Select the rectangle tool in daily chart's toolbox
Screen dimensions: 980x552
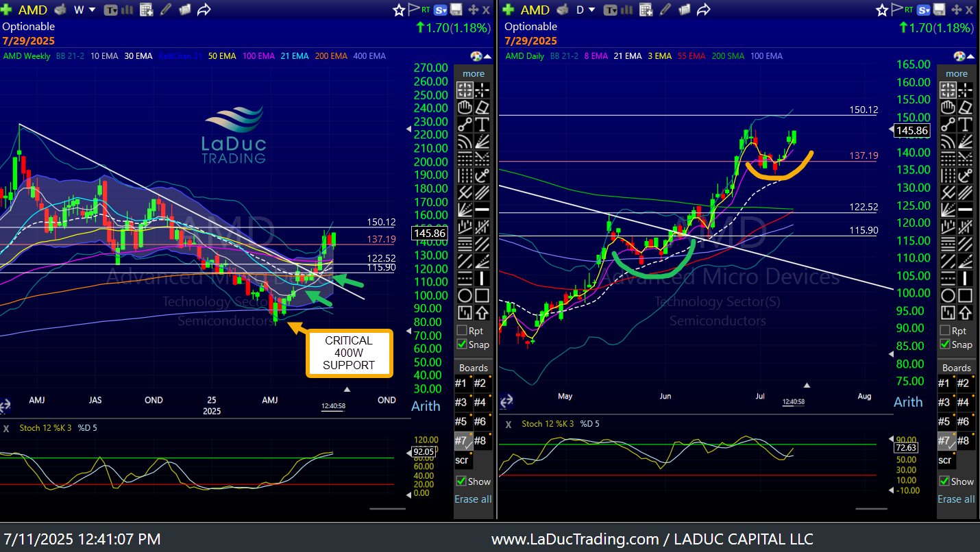click(x=965, y=296)
